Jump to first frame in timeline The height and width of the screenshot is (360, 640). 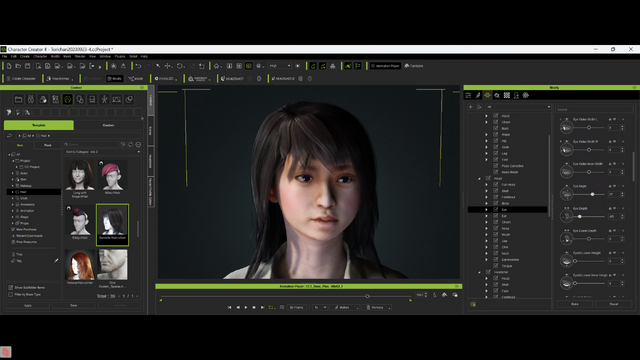click(229, 307)
